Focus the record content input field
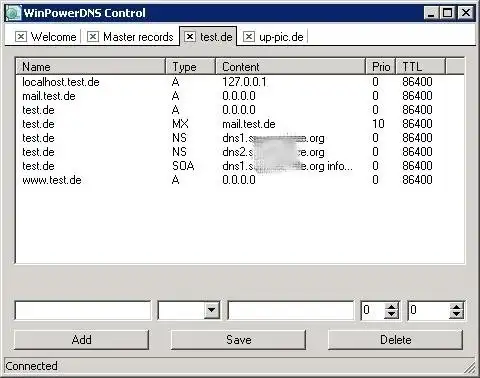The image size is (480, 378). click(x=290, y=310)
